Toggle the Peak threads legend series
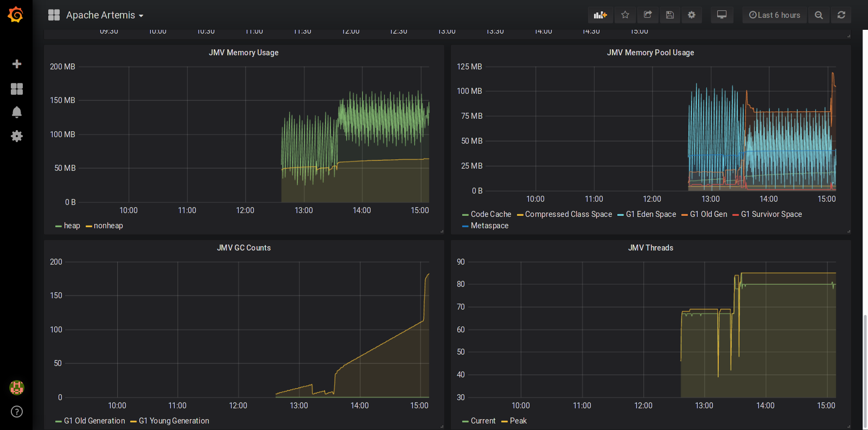 point(518,421)
